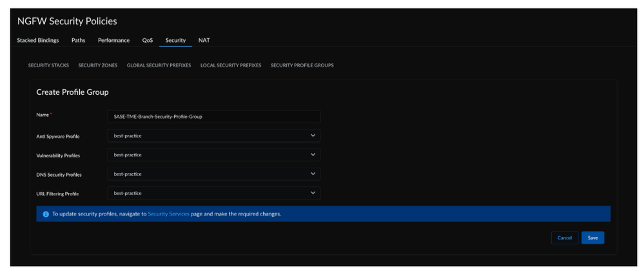Click the Name field label

coord(43,115)
